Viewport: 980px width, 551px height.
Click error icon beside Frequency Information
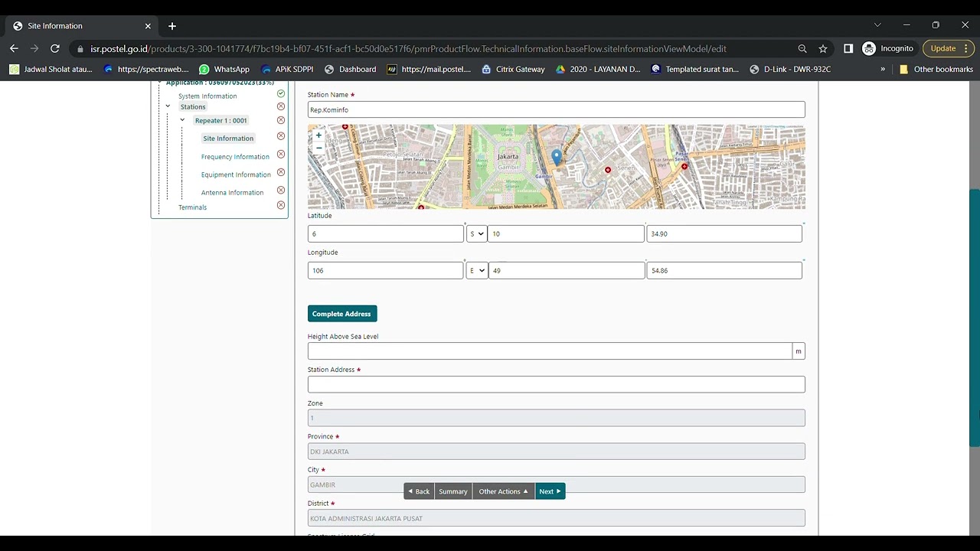(x=281, y=155)
